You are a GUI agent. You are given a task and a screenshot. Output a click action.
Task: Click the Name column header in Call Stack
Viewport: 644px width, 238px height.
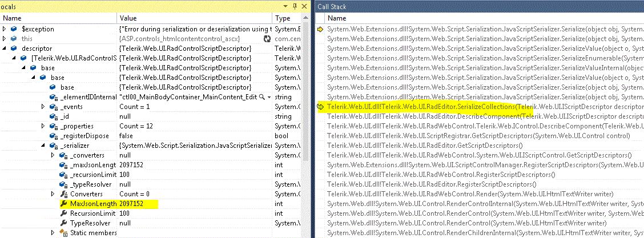pos(337,18)
